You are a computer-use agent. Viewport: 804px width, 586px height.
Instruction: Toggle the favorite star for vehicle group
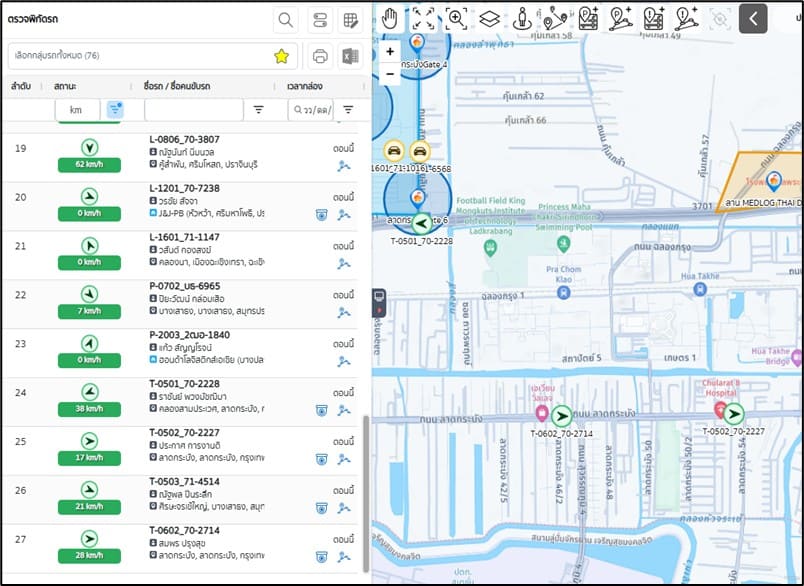pos(282,56)
